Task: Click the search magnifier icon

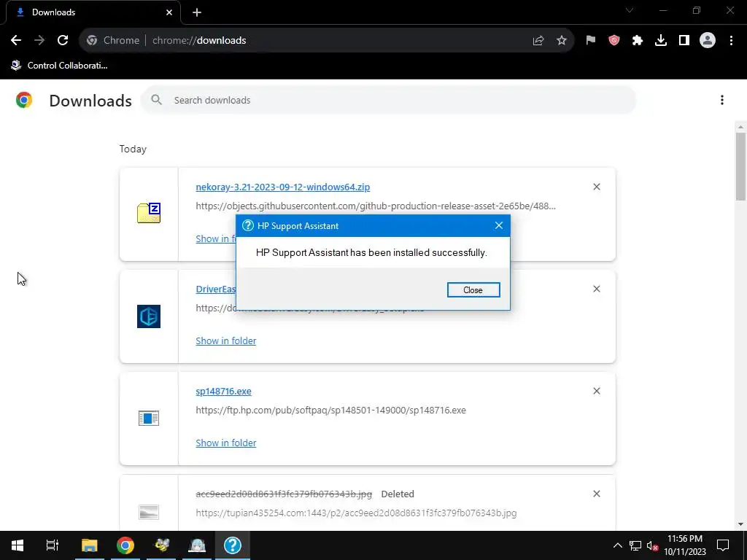Action: click(156, 100)
